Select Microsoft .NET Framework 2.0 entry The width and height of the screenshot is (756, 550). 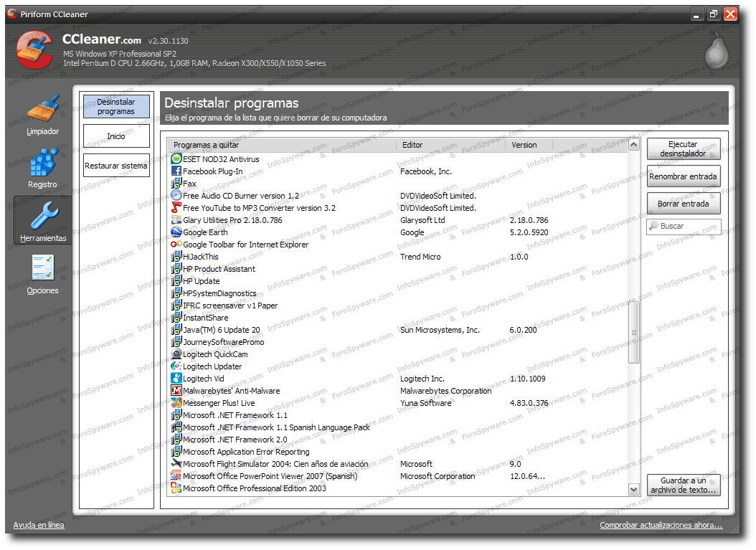click(x=399, y=439)
